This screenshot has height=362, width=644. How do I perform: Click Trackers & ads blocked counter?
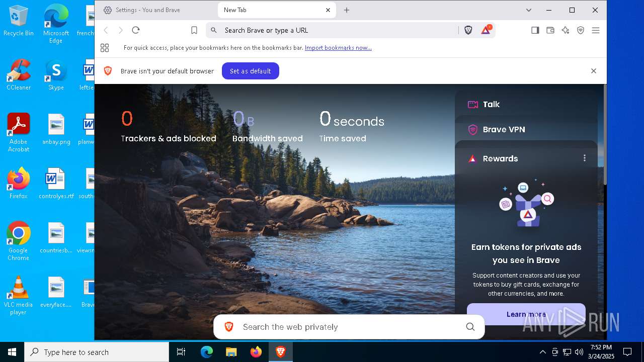(169, 126)
